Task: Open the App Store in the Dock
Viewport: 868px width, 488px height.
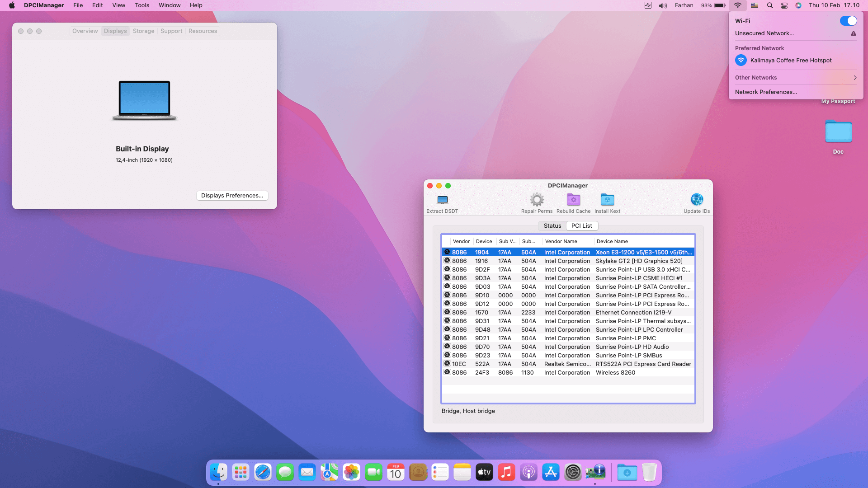Action: tap(551, 472)
